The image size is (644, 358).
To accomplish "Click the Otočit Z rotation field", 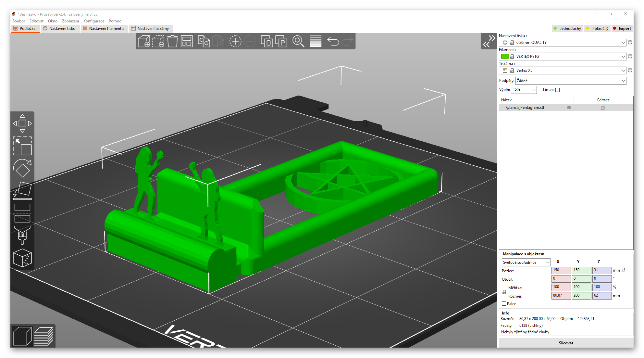I will coord(602,278).
